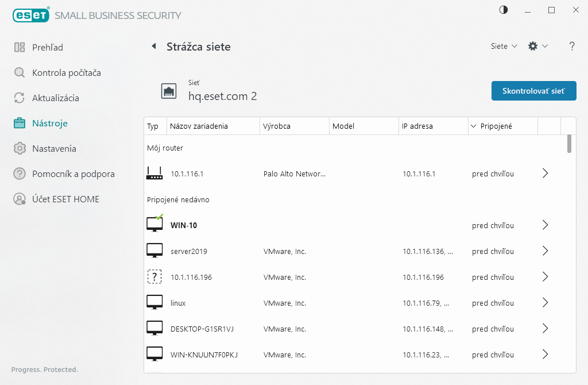The width and height of the screenshot is (588, 385).
Task: Select the server2019 computer icon
Action: pos(154,251)
